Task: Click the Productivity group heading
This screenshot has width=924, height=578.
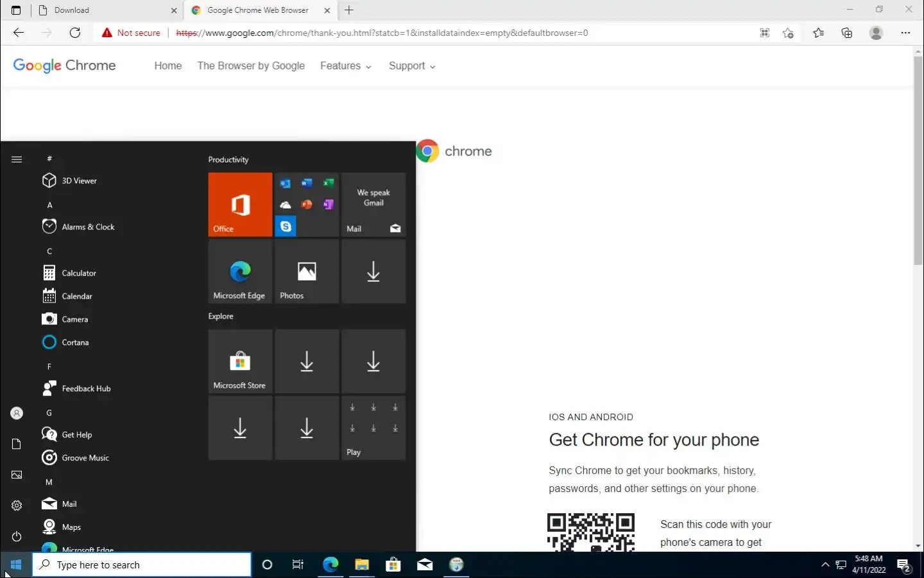Action: [228, 160]
